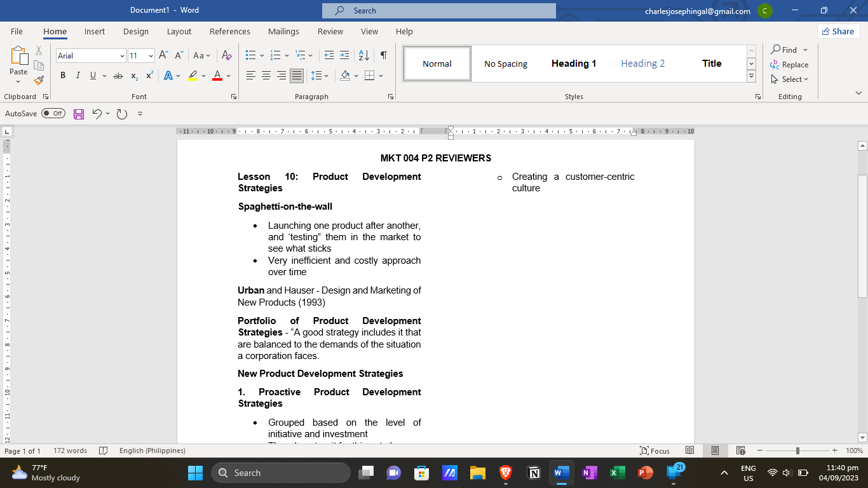Click the vertical scrollbar thumb
Image resolution: width=868 pixels, height=488 pixels.
pos(862,236)
